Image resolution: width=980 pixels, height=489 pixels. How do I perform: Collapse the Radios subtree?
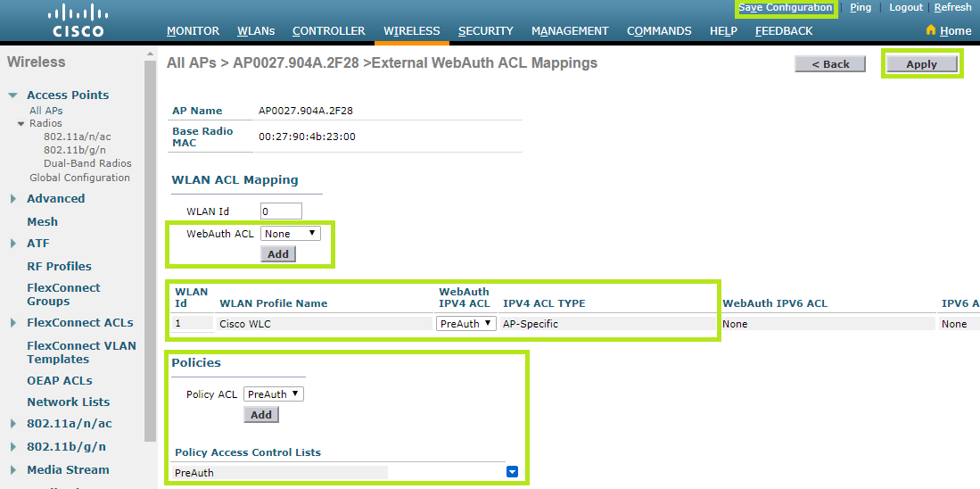pos(21,124)
